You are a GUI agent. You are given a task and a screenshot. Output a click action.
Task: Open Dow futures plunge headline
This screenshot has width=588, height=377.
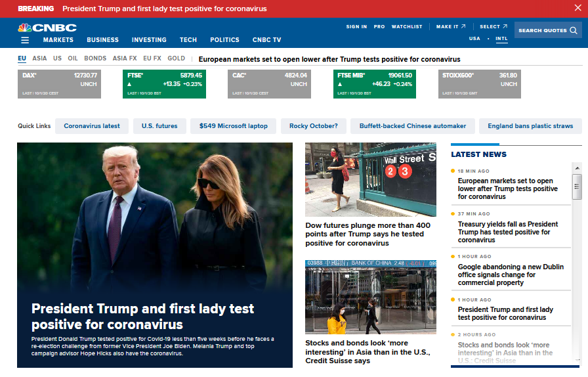click(368, 234)
